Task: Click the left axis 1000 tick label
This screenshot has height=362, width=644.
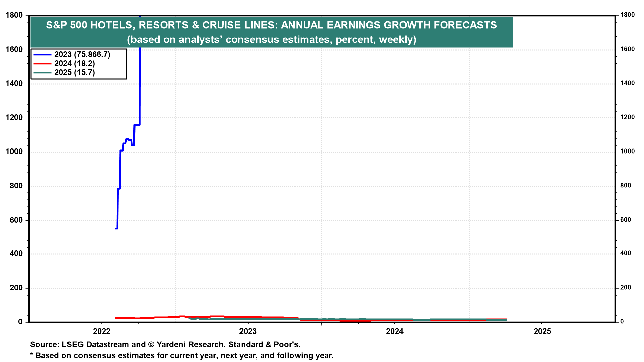Action: [14, 152]
